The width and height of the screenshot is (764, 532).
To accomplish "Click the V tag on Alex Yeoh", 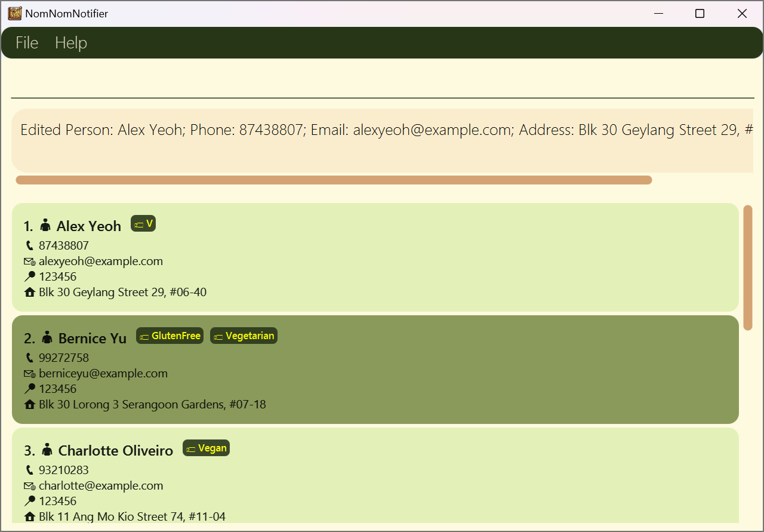I will point(143,223).
